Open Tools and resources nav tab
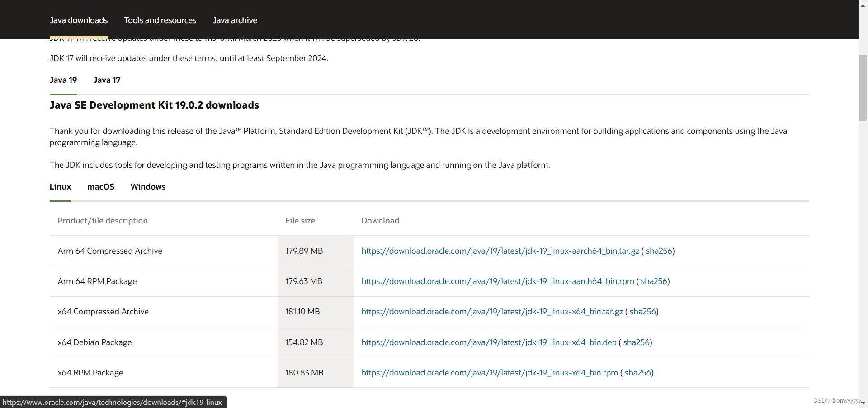Image resolution: width=868 pixels, height=408 pixels. [160, 20]
